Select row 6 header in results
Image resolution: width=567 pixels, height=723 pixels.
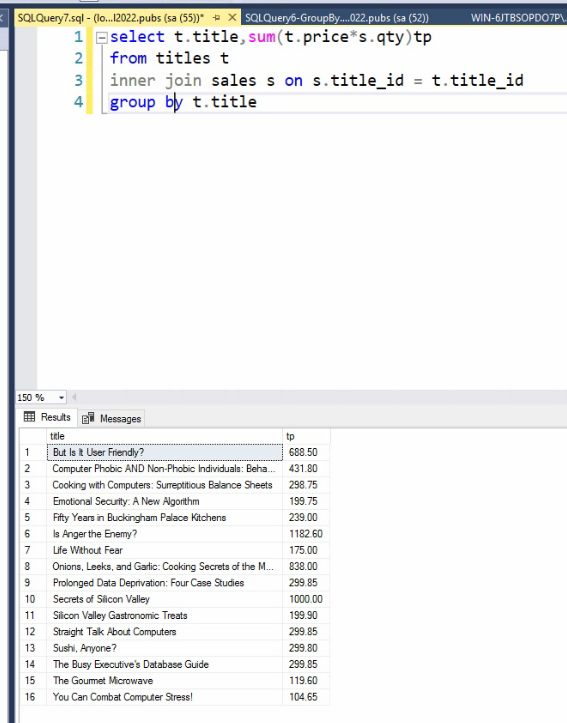(33, 534)
